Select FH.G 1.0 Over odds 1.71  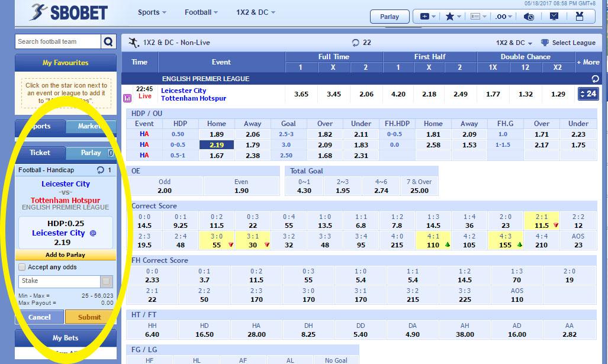pyautogui.click(x=541, y=134)
